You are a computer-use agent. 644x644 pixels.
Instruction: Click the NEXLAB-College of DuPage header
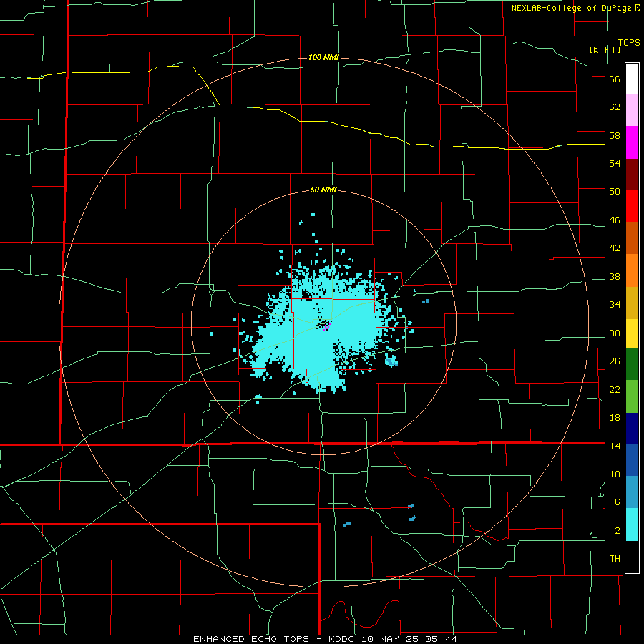click(571, 8)
